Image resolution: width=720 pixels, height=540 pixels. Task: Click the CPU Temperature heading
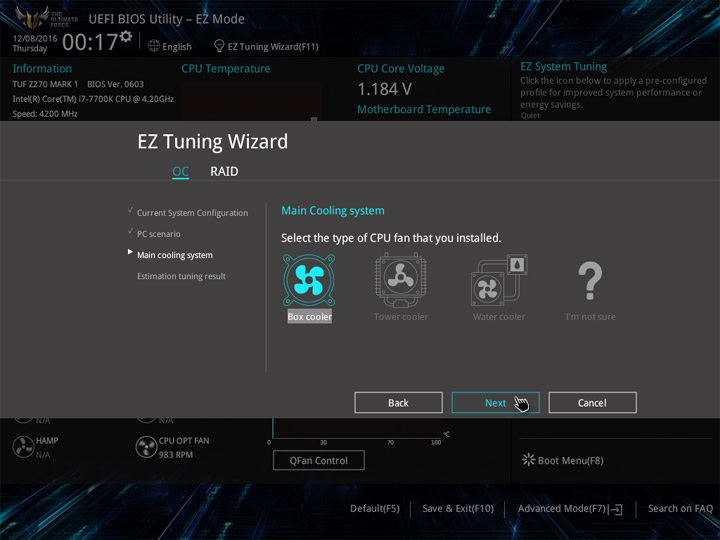pos(225,68)
